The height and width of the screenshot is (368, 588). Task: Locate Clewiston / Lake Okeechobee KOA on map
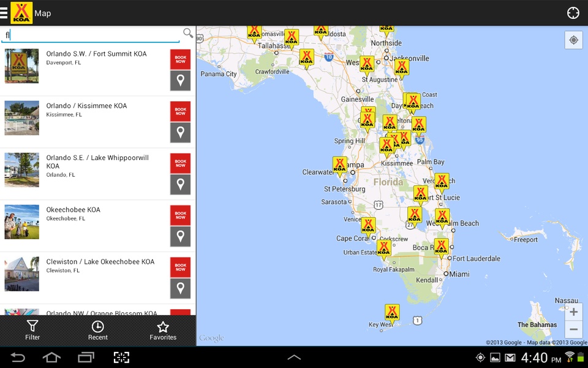tap(180, 288)
